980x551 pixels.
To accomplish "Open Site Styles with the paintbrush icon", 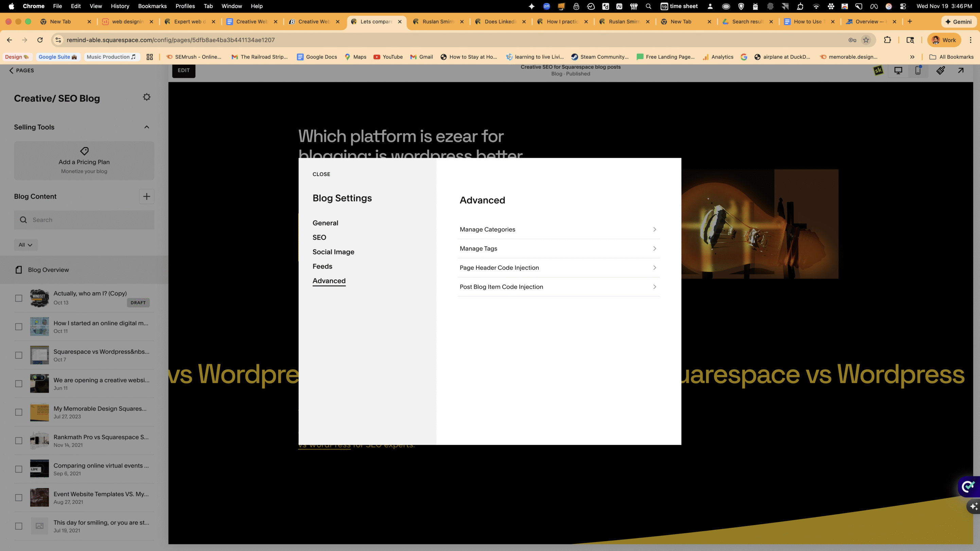I will [941, 70].
